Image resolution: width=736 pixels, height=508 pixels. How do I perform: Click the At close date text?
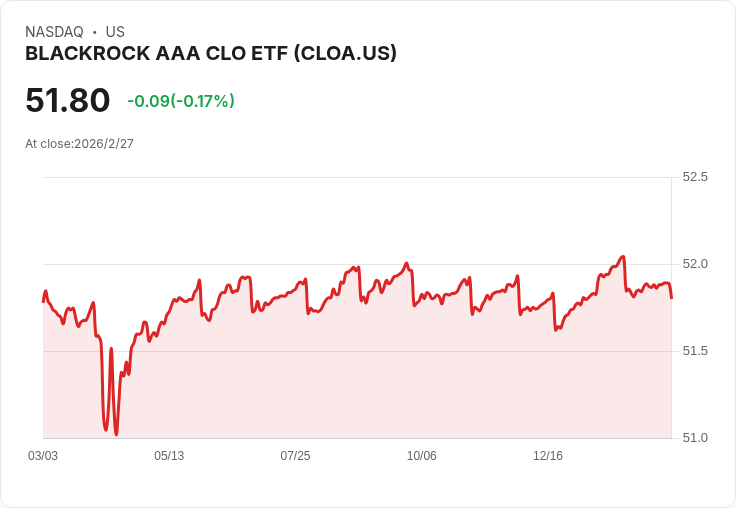point(79,144)
